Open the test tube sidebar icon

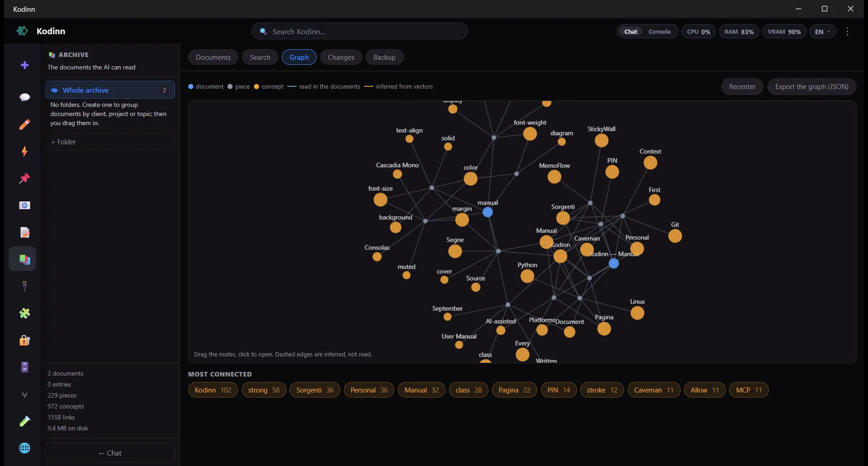pyautogui.click(x=25, y=421)
